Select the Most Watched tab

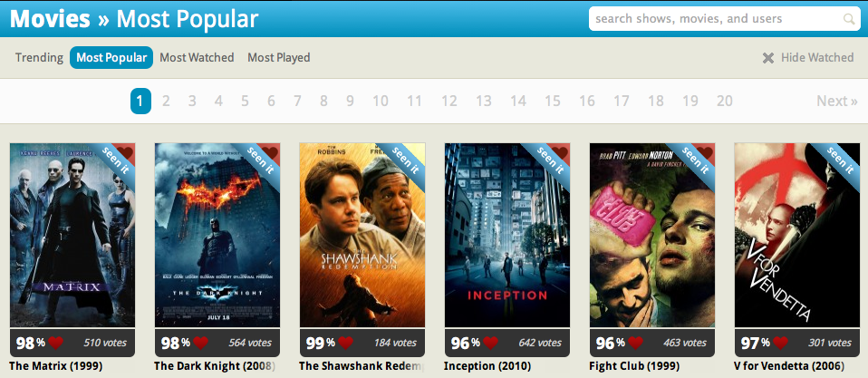point(198,57)
